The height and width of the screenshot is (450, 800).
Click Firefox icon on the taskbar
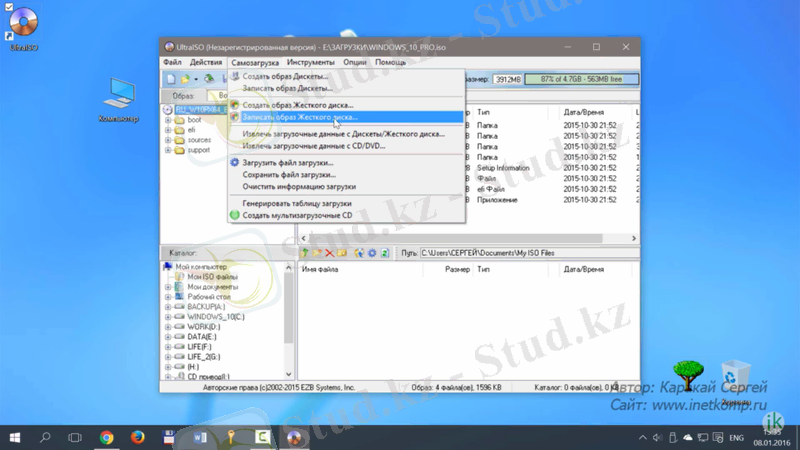(137, 437)
